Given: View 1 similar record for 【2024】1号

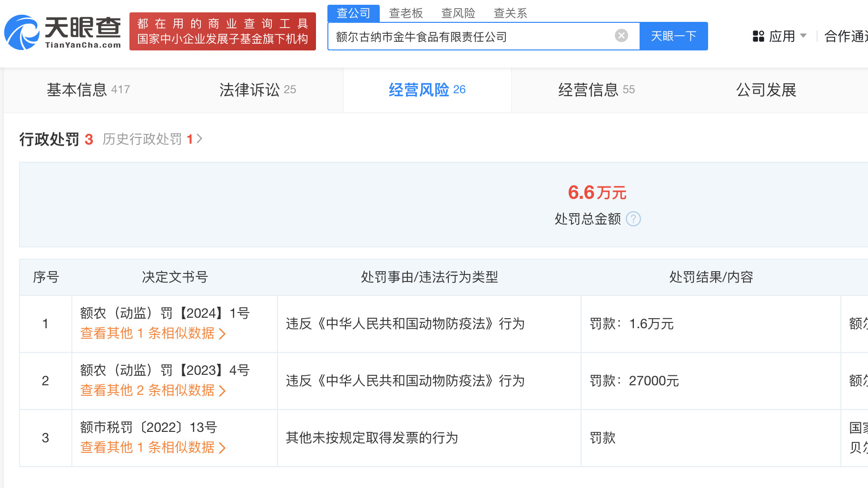Looking at the screenshot, I should click(x=153, y=333).
